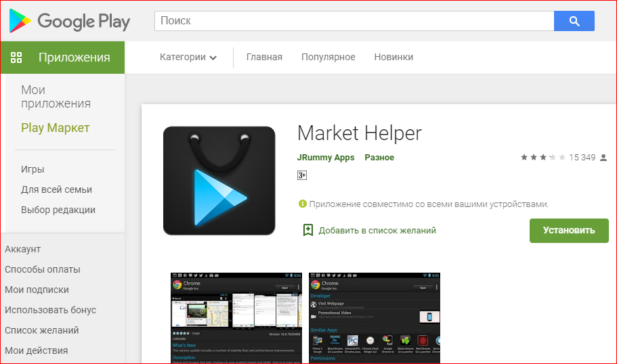Click the star rating row
Viewport: 617px width, 364px height.
[543, 157]
